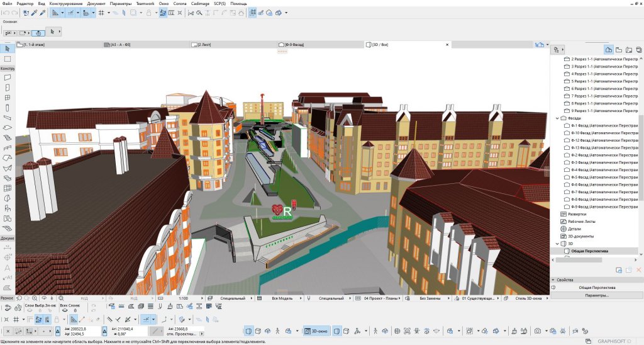Open the Конструирование menu
644x345 pixels.
tap(67, 4)
